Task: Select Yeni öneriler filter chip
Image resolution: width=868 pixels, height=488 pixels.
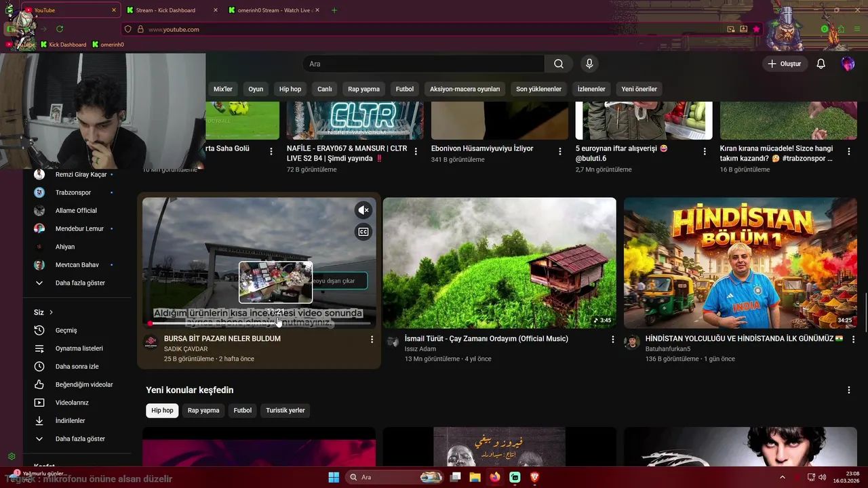Action: click(x=639, y=89)
